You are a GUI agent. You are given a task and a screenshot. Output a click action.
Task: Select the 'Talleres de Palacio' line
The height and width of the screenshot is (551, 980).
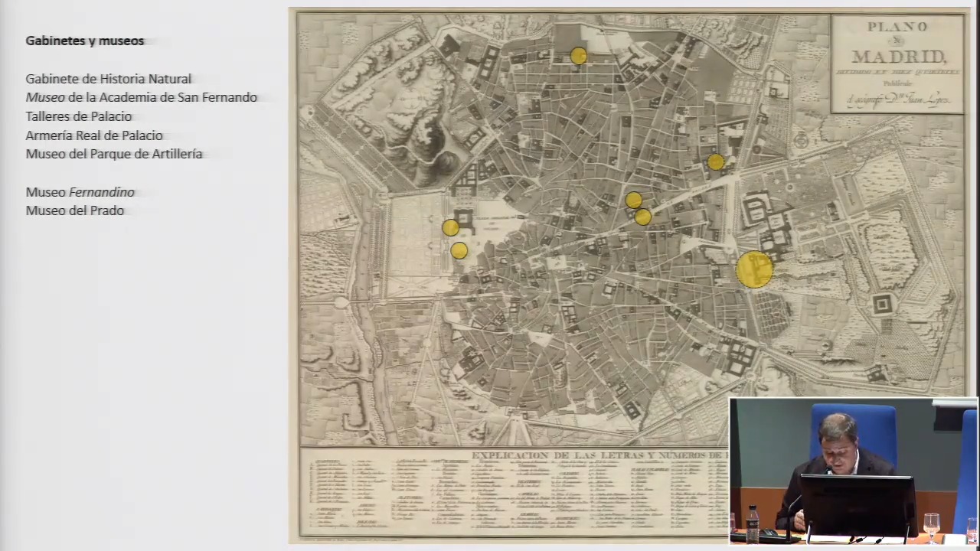79,116
